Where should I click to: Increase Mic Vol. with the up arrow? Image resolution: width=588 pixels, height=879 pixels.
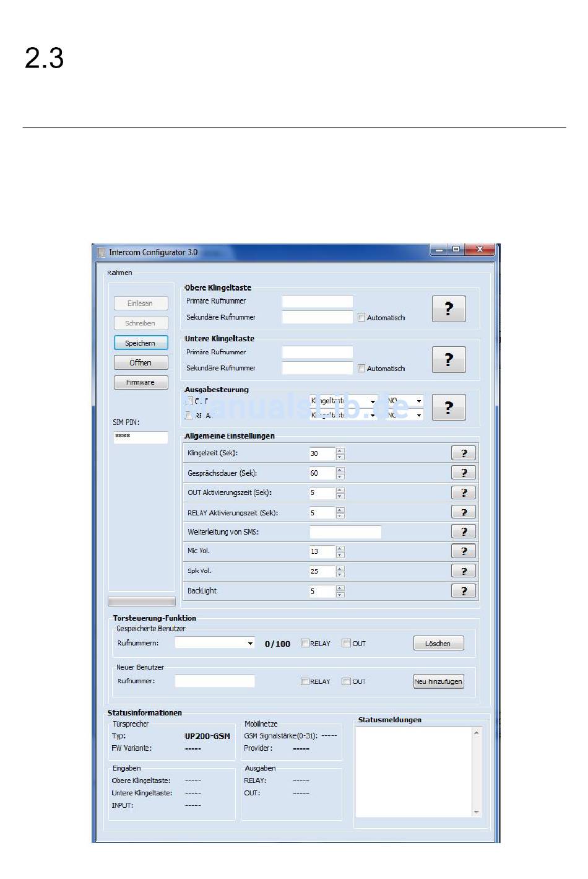pos(340,548)
